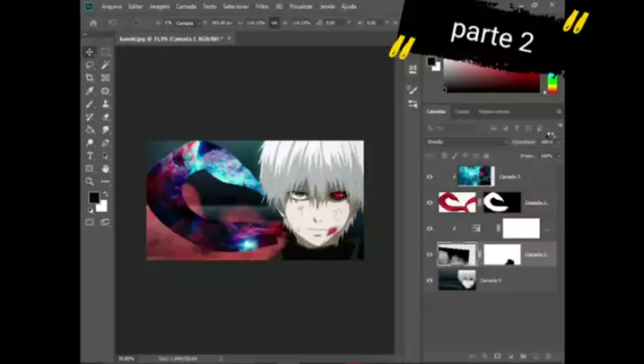Open the Filtro menu

262,6
